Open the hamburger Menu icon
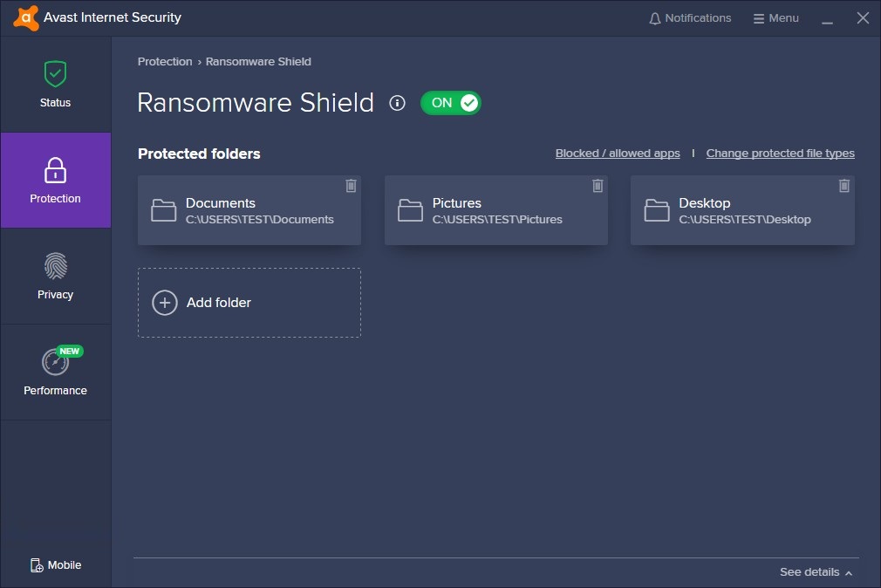Image resolution: width=881 pixels, height=588 pixels. pyautogui.click(x=759, y=18)
